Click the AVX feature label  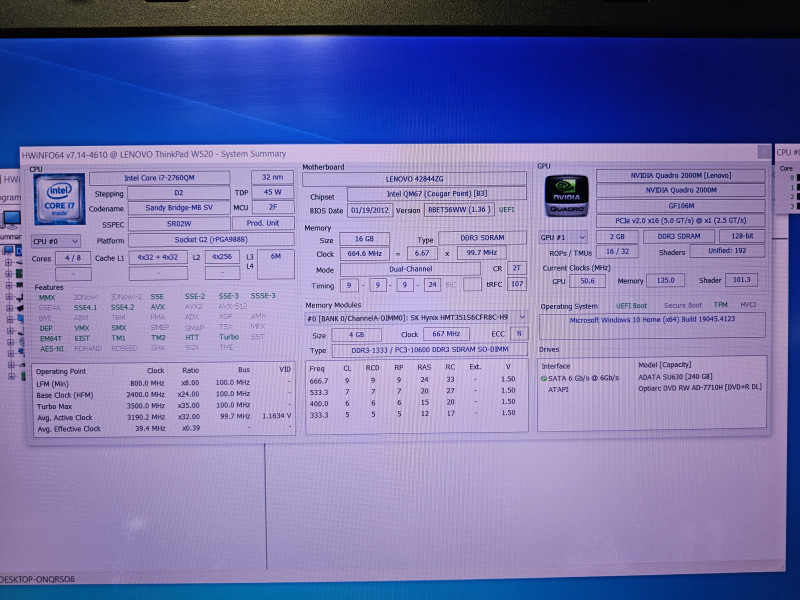pyautogui.click(x=158, y=307)
